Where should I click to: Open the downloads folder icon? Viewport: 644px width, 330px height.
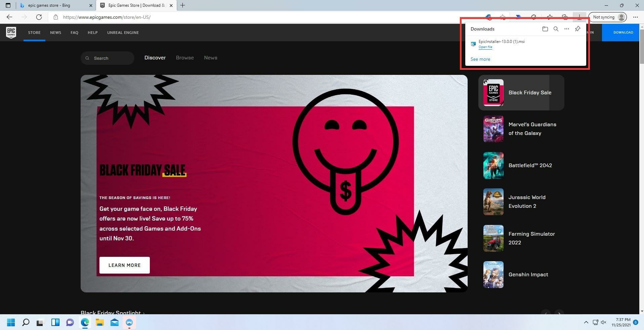click(545, 29)
